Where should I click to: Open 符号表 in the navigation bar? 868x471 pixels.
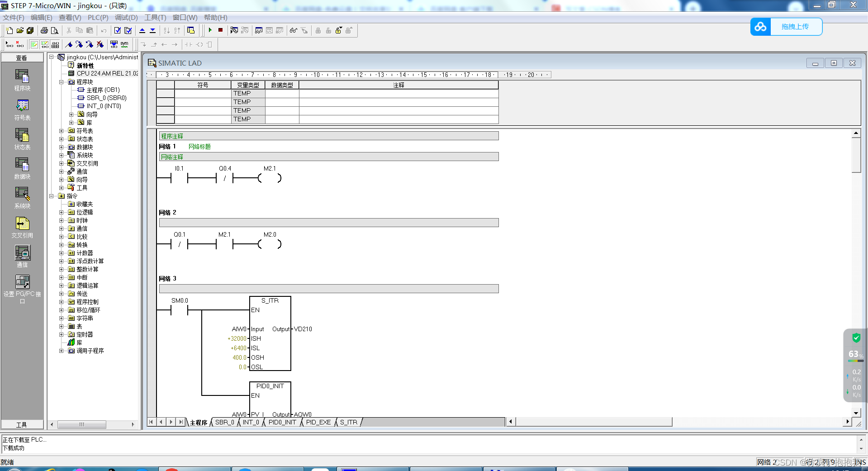click(22, 109)
